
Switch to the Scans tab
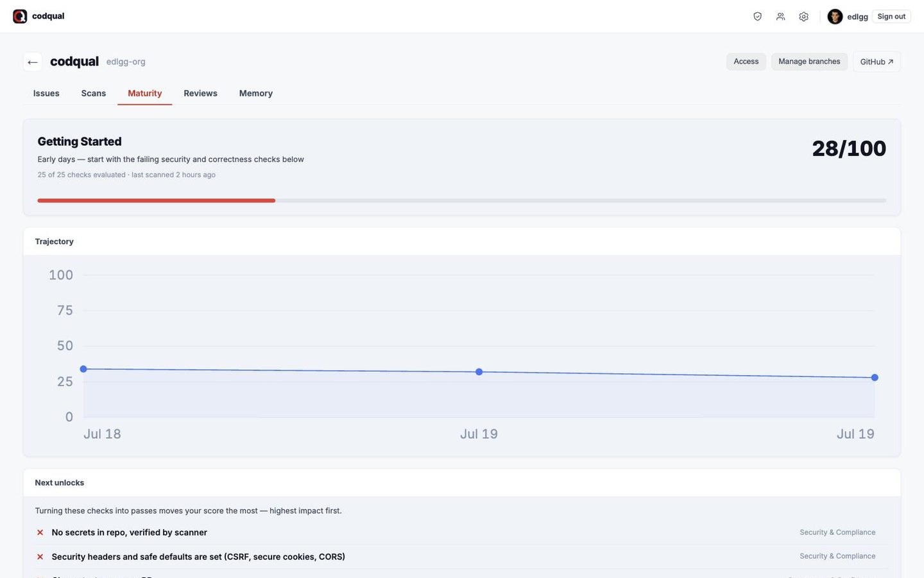[x=94, y=93]
